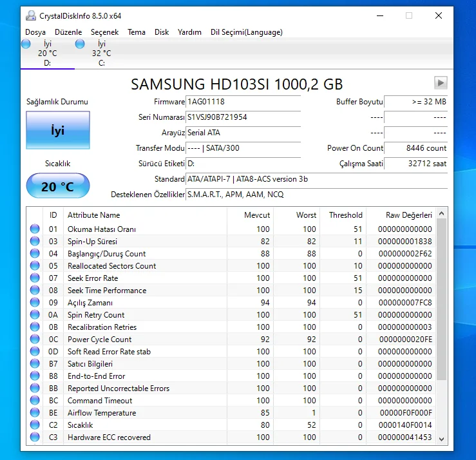Click raw value 000000041453
Screen dimensions: 476x460
coord(405,437)
